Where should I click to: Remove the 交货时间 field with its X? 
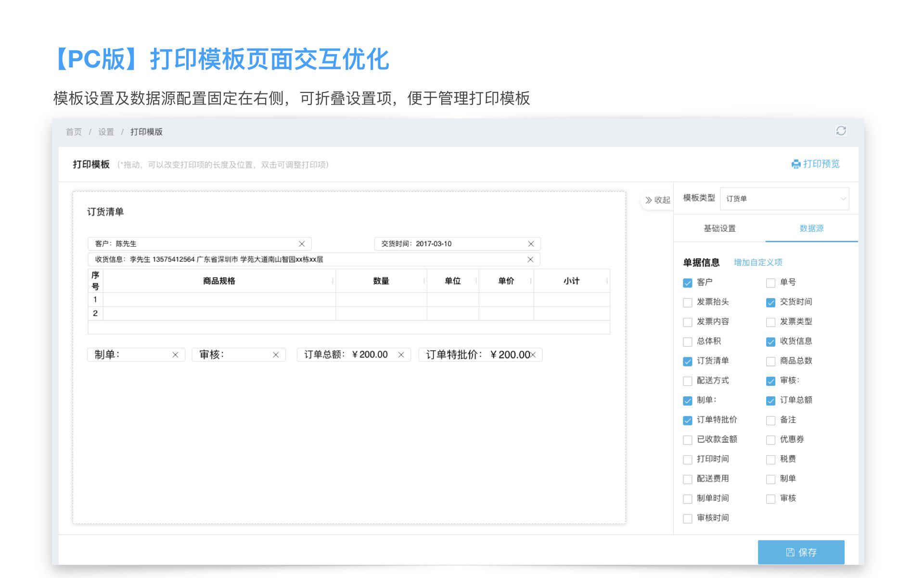coord(531,244)
